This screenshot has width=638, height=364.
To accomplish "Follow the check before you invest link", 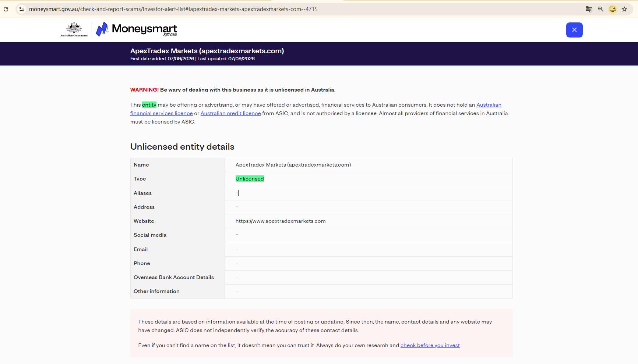I will pos(430,345).
